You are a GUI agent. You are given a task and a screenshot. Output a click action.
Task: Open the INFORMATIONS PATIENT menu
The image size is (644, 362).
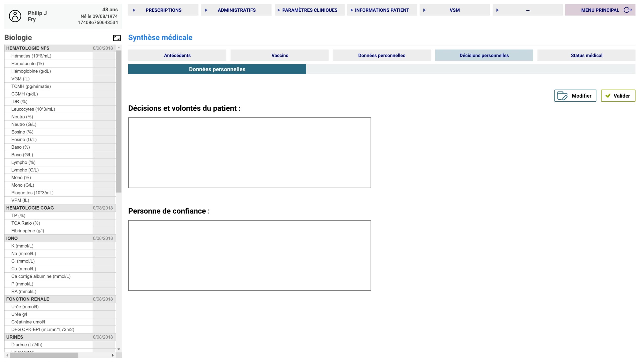click(x=382, y=10)
